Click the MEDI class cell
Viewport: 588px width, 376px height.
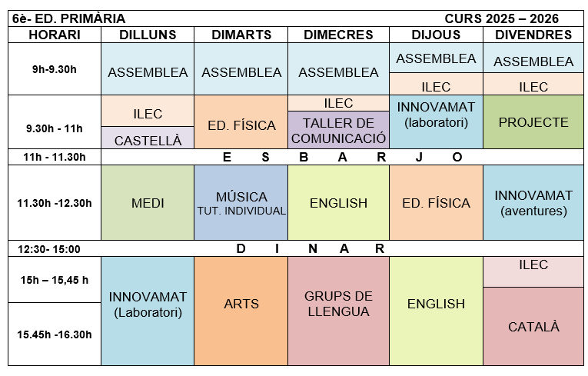click(148, 203)
